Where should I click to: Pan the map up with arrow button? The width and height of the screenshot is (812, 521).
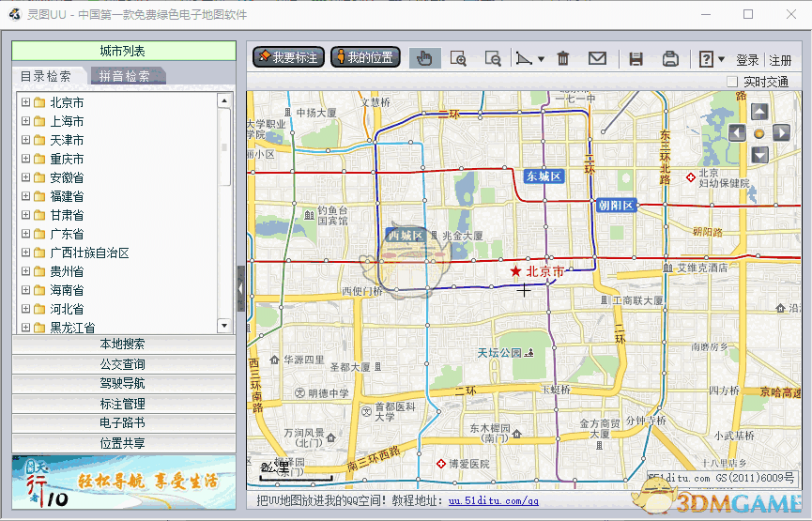pos(759,112)
